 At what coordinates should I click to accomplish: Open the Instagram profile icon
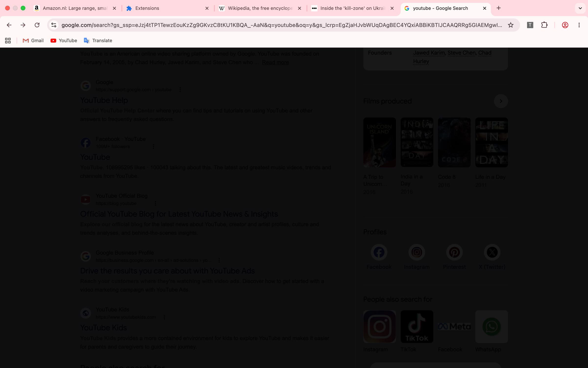(x=416, y=252)
